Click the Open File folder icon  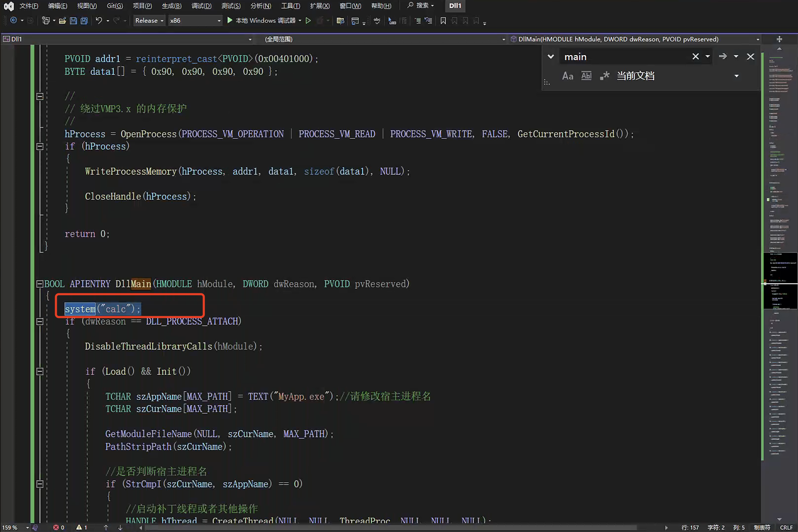(x=62, y=21)
